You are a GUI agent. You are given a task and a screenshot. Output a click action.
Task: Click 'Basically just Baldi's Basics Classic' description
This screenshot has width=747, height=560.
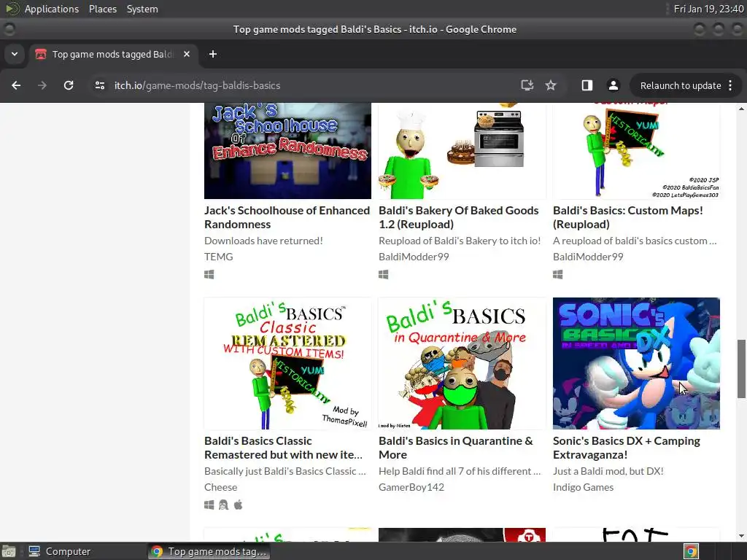(285, 471)
